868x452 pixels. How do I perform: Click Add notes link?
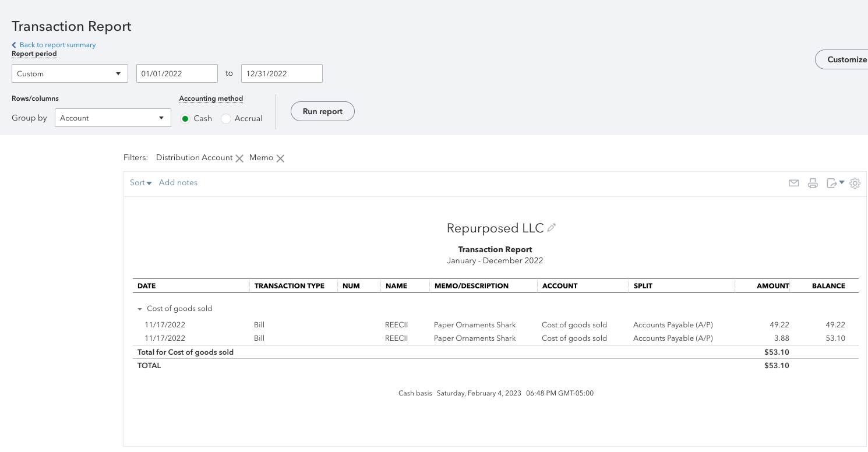pos(178,183)
